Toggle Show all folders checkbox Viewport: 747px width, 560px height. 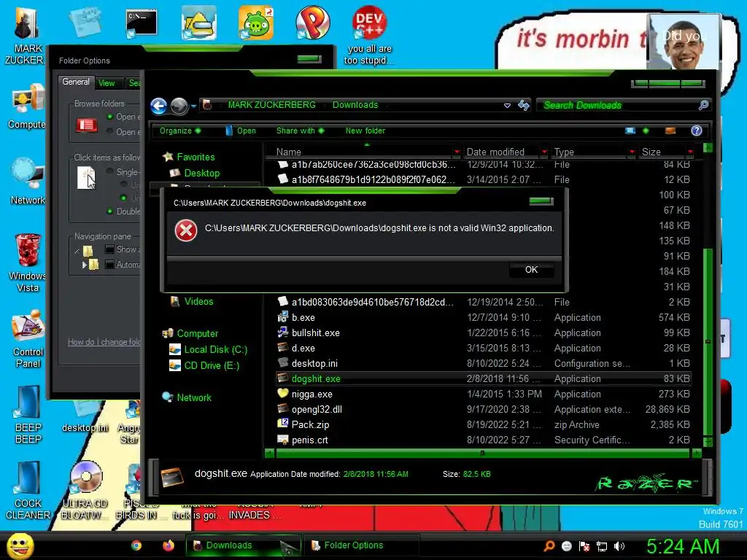pyautogui.click(x=109, y=249)
